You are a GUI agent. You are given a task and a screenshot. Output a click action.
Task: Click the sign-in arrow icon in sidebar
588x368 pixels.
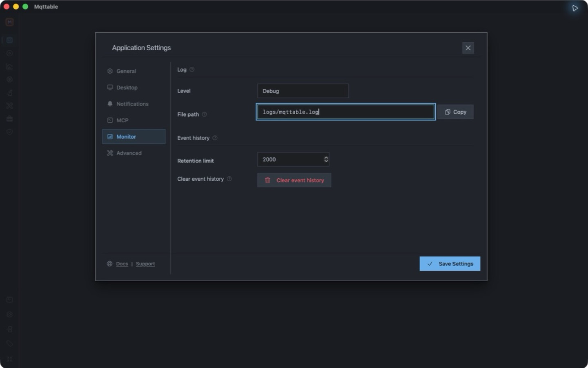[9, 329]
